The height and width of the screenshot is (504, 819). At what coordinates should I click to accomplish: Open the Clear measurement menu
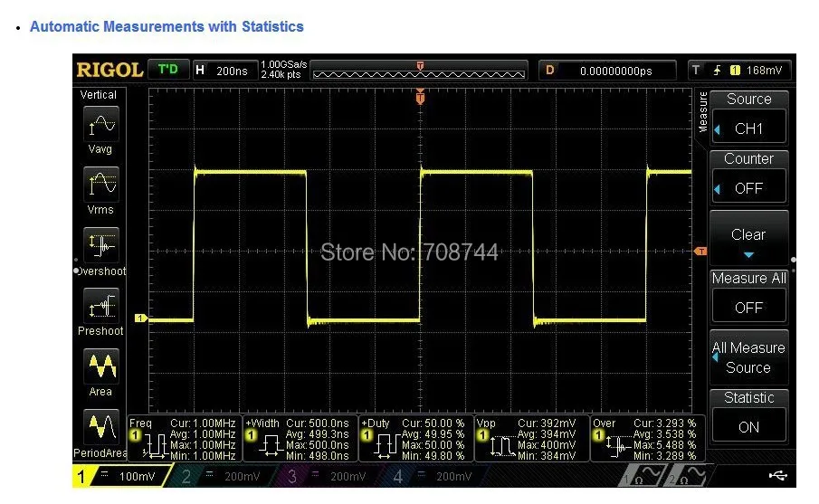[748, 239]
